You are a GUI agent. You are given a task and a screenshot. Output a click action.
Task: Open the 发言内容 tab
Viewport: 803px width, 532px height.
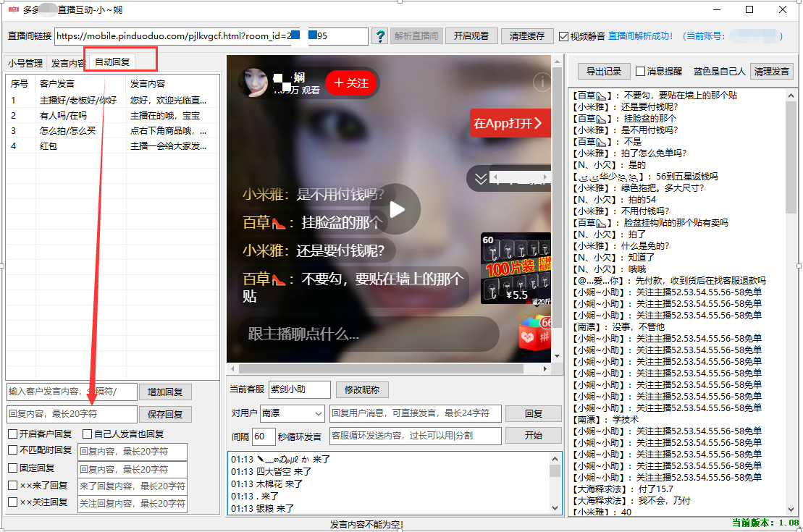click(67, 63)
